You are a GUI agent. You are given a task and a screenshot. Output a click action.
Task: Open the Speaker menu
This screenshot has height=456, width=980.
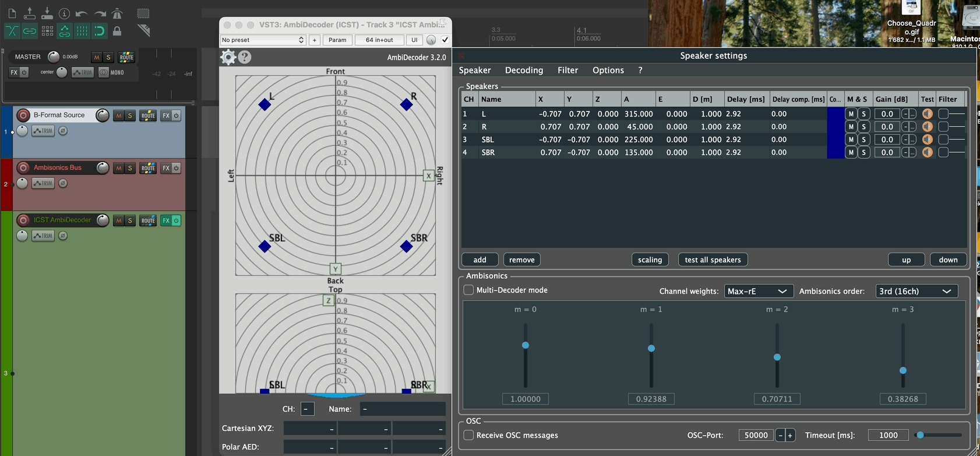pos(475,70)
